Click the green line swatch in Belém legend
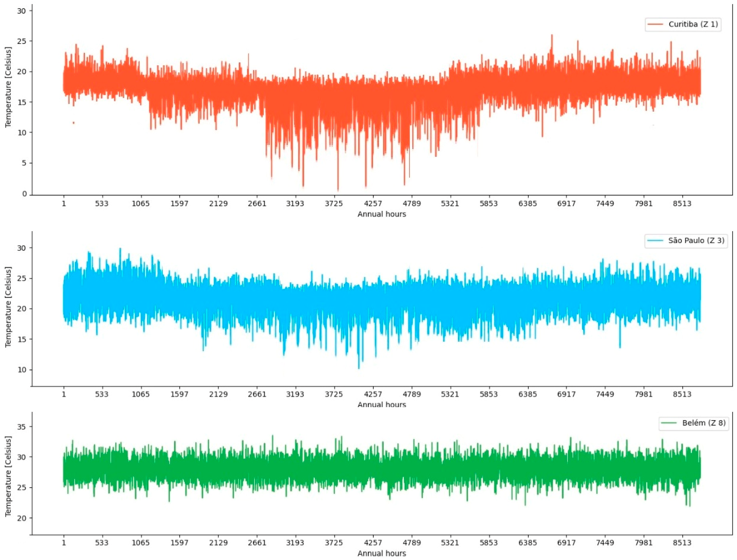 pyautogui.click(x=669, y=423)
